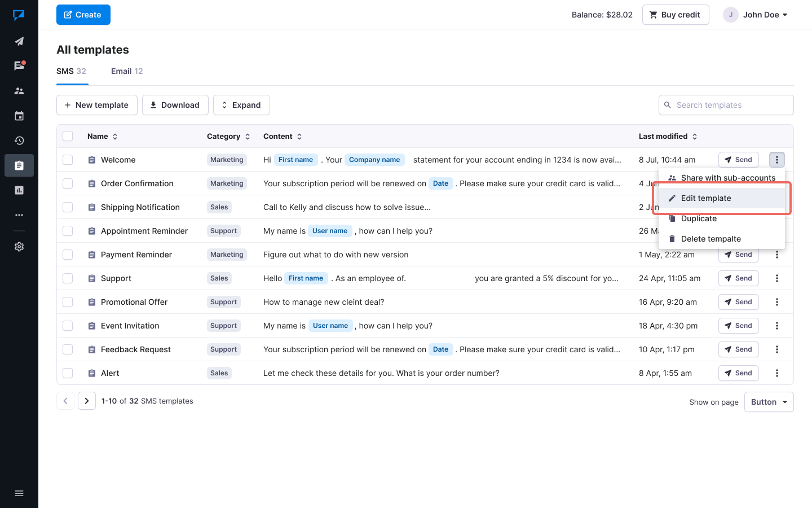Open the Contacts people icon in sidebar
Viewport: 812px width, 508px height.
[19, 91]
